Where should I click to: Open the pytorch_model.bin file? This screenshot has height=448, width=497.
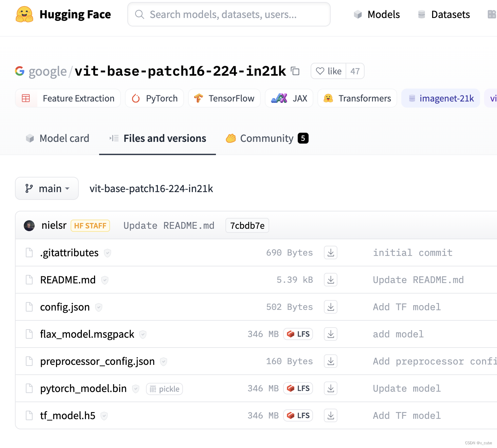[83, 389]
